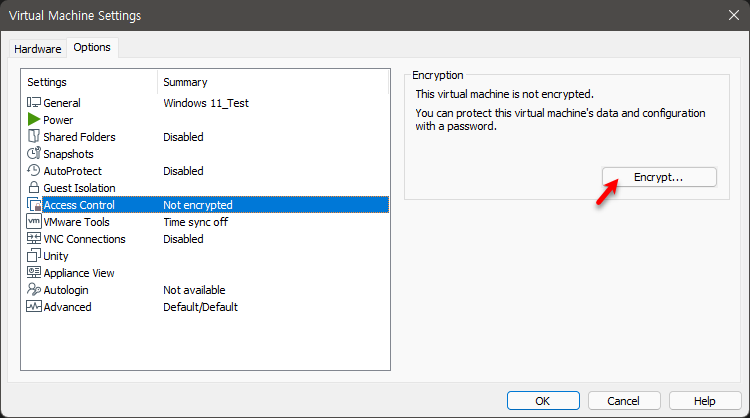The height and width of the screenshot is (418, 750).
Task: Select the Advanced setting
Action: [x=67, y=307]
